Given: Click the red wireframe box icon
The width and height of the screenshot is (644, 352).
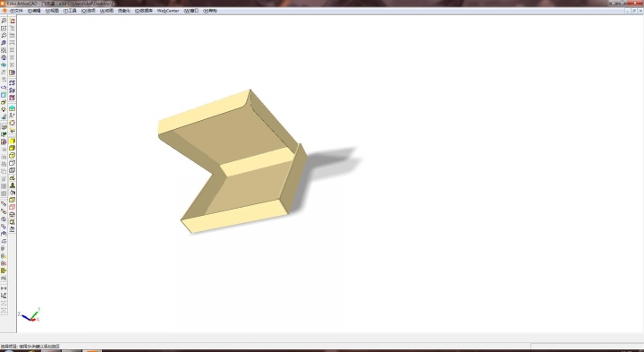Looking at the screenshot, I should click(12, 207).
